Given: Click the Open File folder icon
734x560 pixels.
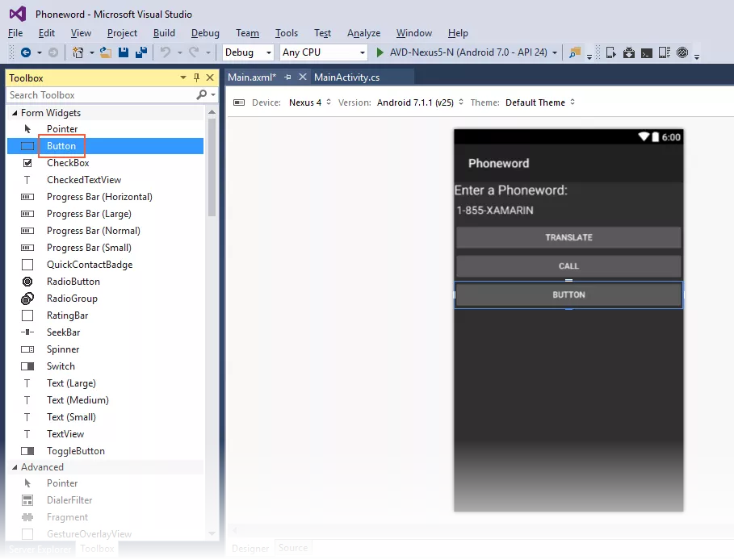Looking at the screenshot, I should tap(106, 52).
